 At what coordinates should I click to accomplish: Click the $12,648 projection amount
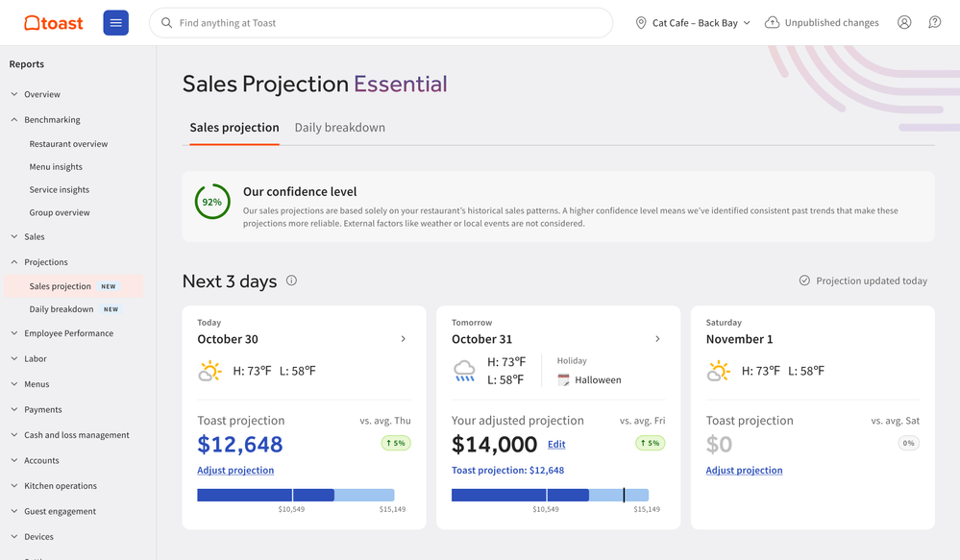point(240,445)
